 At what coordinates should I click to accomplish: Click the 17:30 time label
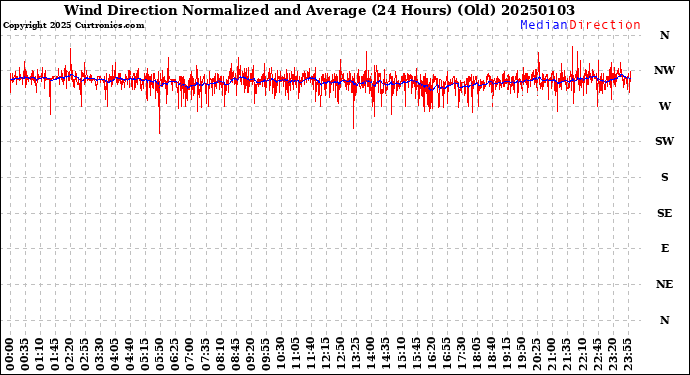[x=461, y=354]
